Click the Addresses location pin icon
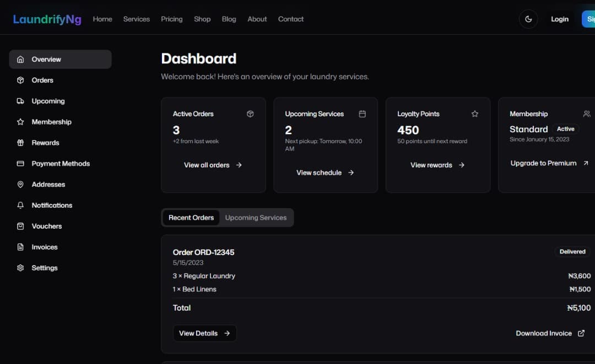 (20, 185)
